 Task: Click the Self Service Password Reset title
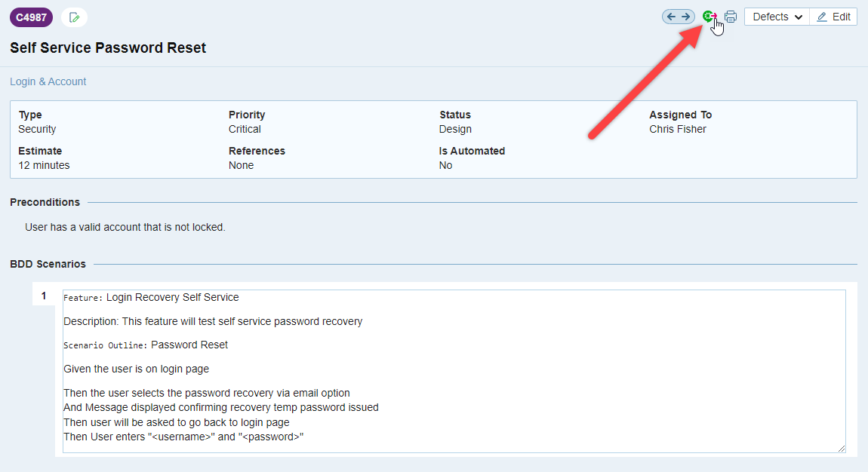(108, 48)
